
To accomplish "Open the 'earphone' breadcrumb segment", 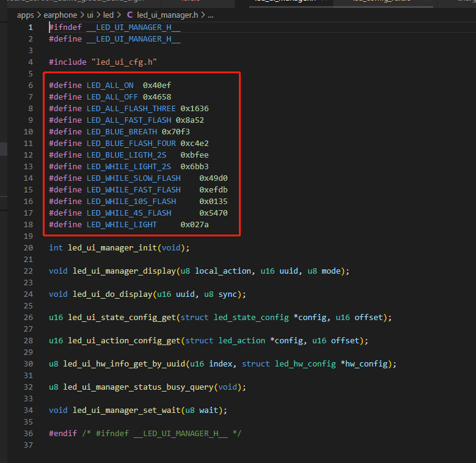I will click(60, 15).
